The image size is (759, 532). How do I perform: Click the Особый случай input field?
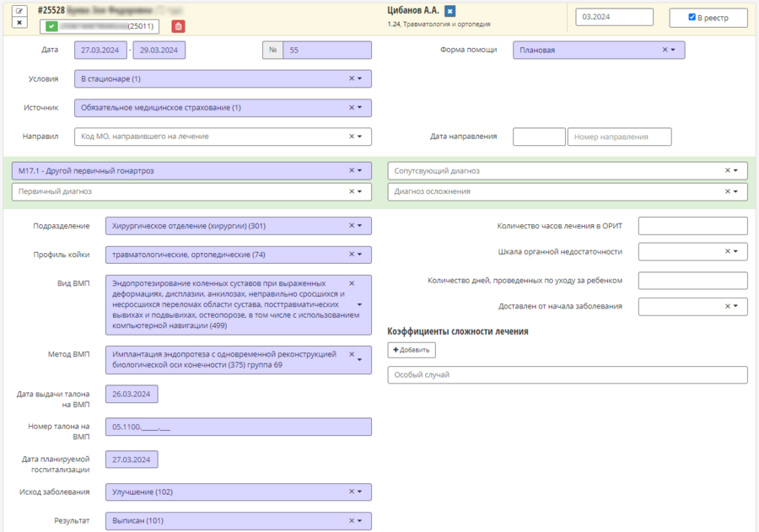click(x=568, y=374)
